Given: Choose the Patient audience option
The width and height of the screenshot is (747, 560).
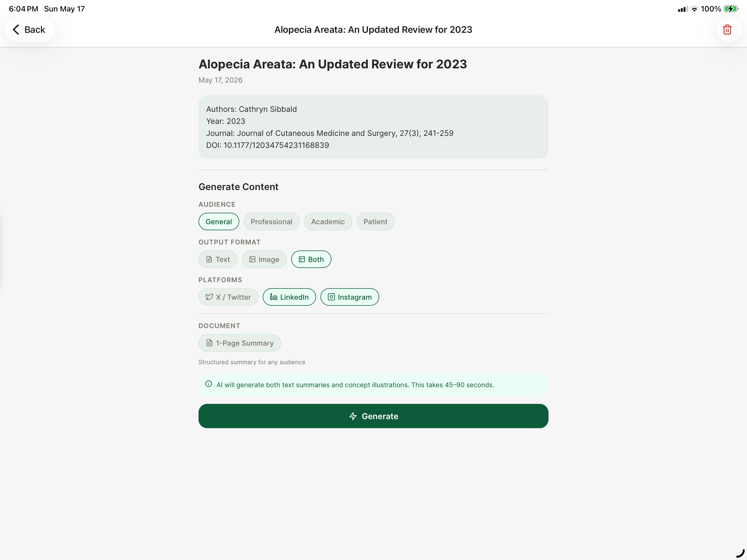Looking at the screenshot, I should click(375, 221).
